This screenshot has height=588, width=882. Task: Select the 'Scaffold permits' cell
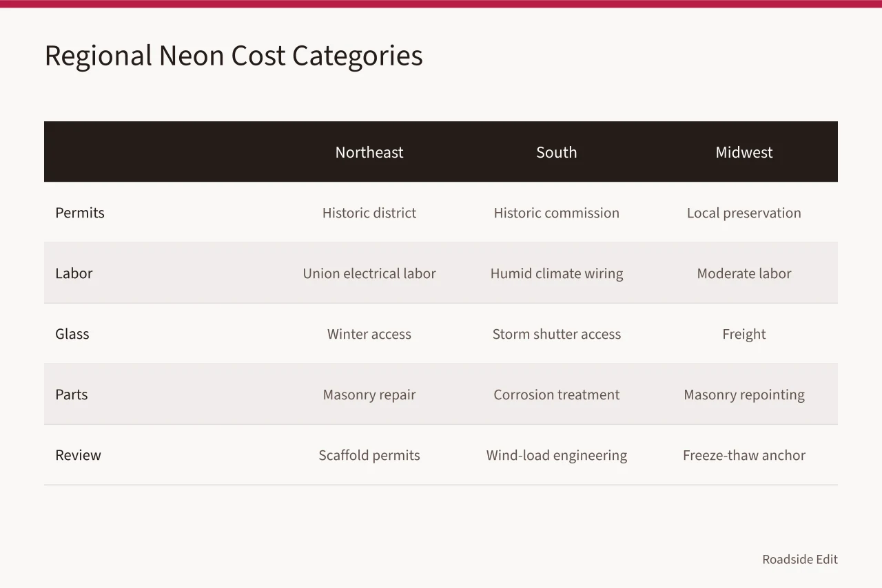click(369, 455)
